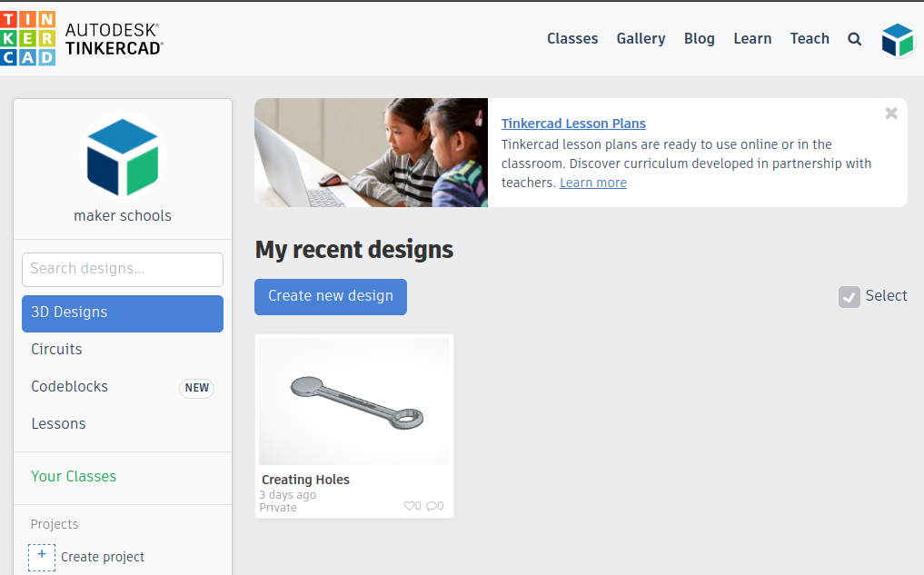Click the maker schools username text
924x575 pixels.
click(123, 215)
